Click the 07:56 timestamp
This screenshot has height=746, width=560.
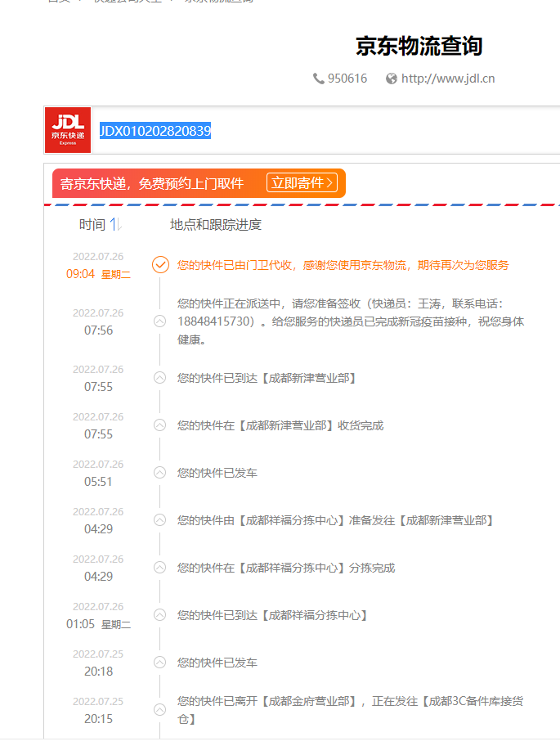98,330
